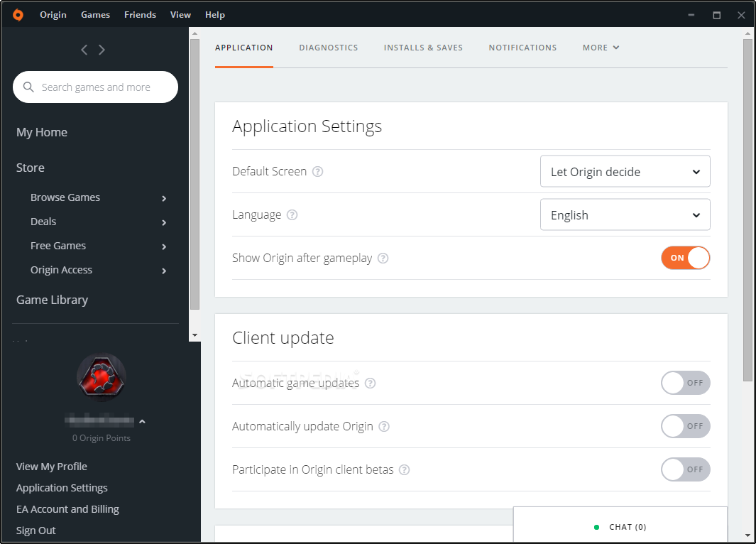Open the CHAT (0) panel
The height and width of the screenshot is (544, 756).
[620, 526]
